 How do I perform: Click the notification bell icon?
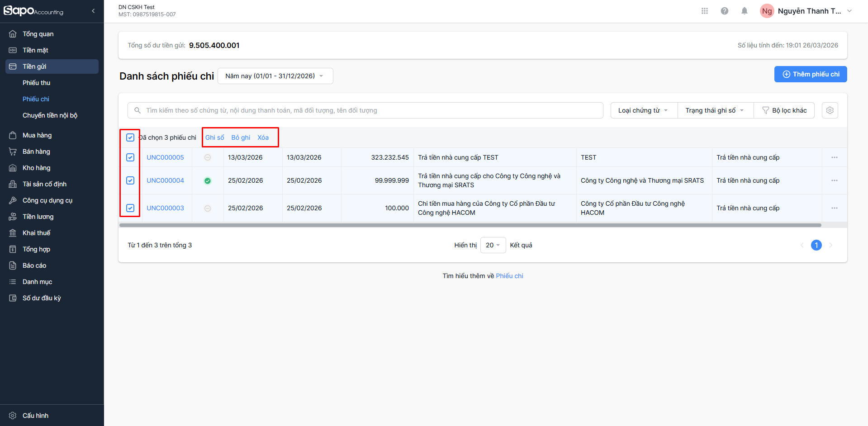744,11
